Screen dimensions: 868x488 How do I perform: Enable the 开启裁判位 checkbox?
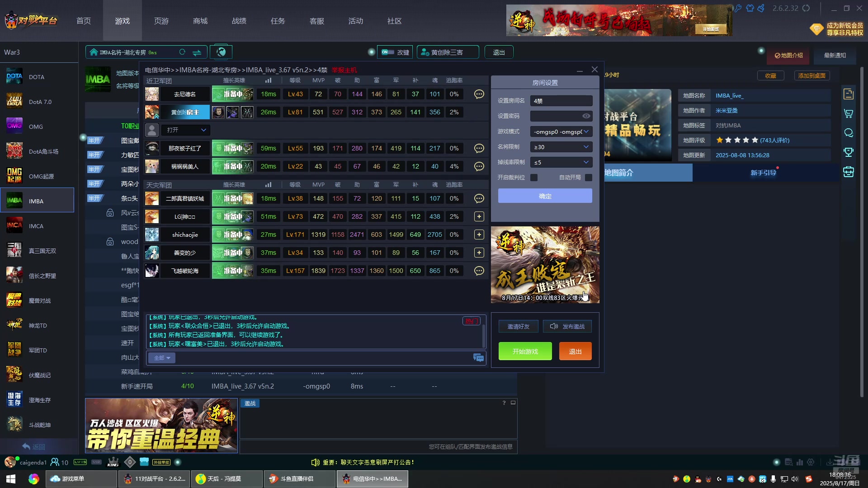pos(534,178)
